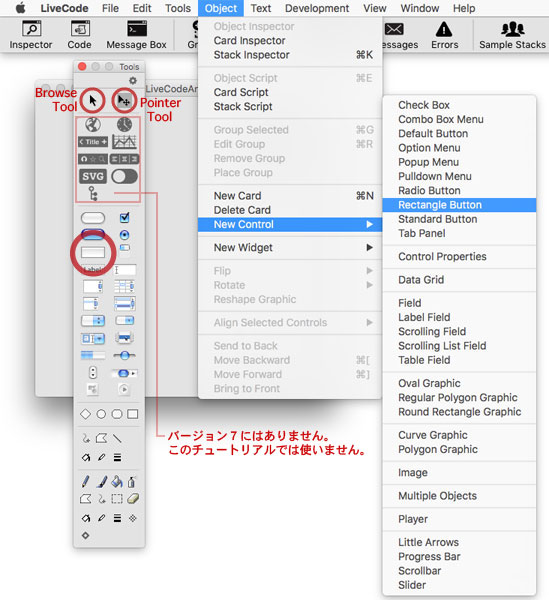Open the Message Box from toolbar
Screen dimensions: 549x600
(136, 35)
